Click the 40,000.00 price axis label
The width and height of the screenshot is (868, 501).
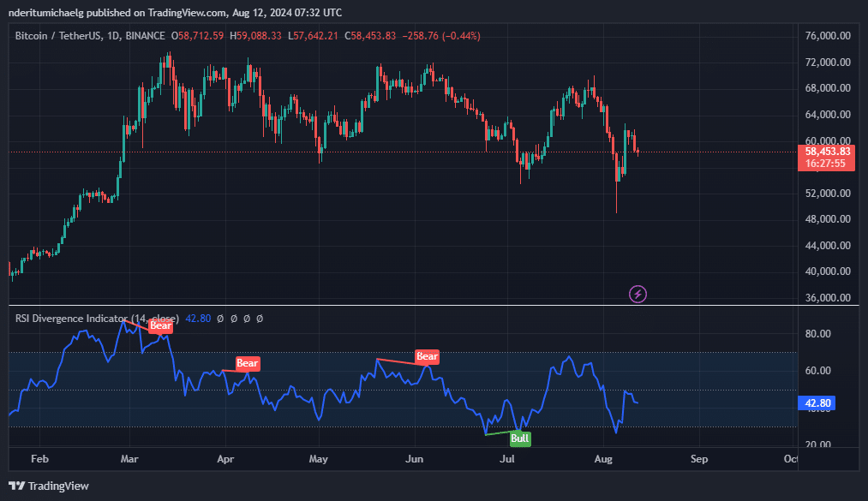(x=828, y=271)
